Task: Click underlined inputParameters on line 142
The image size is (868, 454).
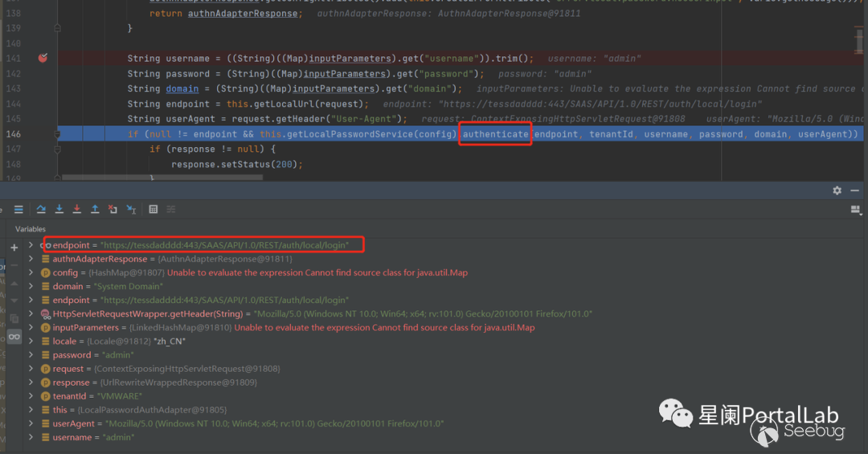Action: coord(344,74)
